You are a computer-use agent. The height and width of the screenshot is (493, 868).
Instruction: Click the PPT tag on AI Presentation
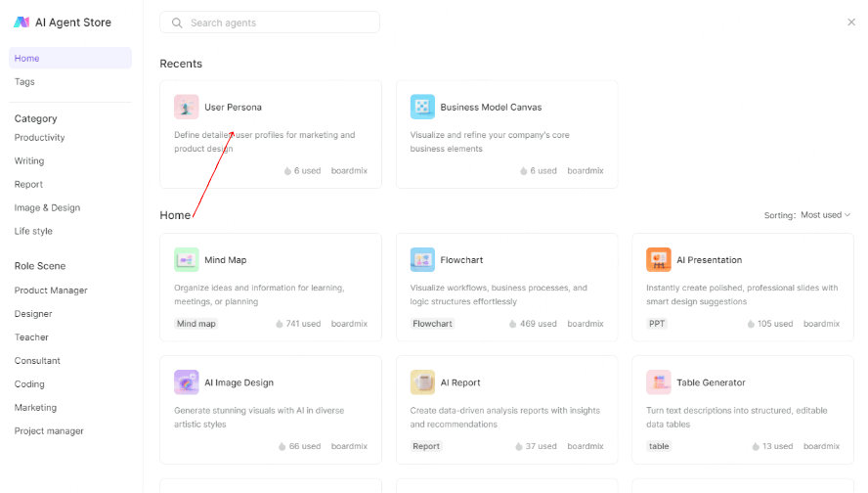[x=657, y=324]
